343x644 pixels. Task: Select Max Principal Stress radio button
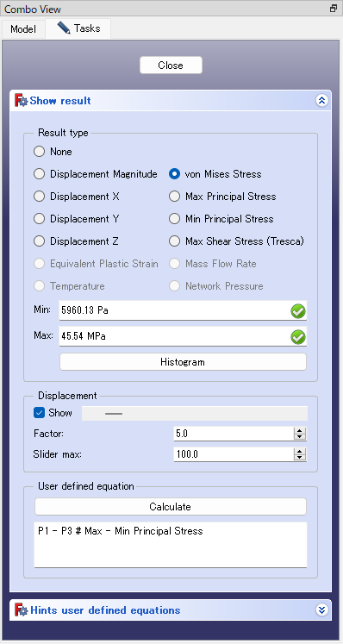click(x=175, y=197)
